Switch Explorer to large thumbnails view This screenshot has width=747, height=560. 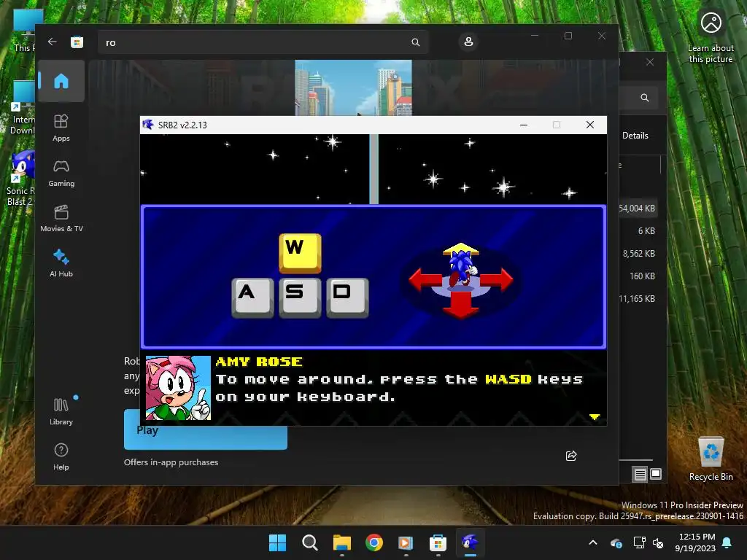coord(656,474)
